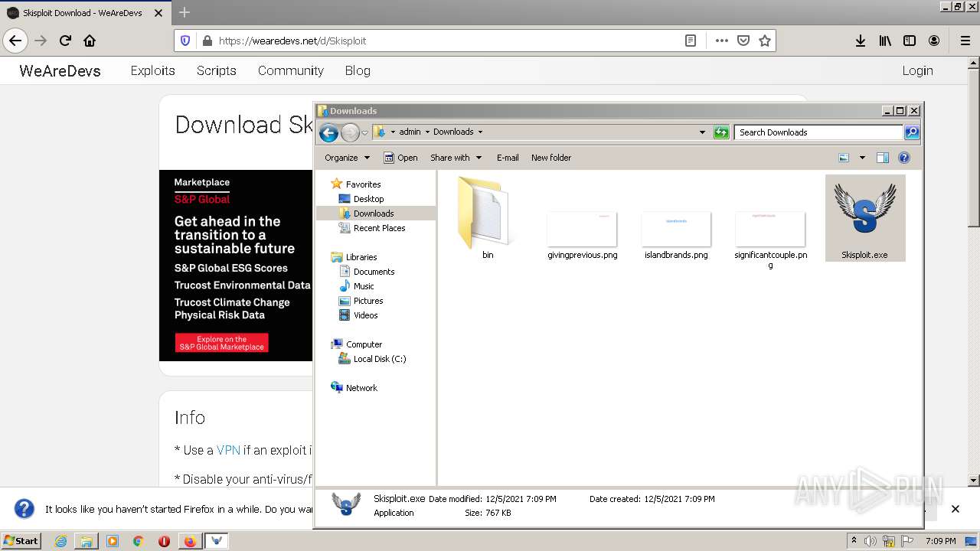Toggle reader view in address bar
This screenshot has width=980, height=551.
tap(691, 41)
